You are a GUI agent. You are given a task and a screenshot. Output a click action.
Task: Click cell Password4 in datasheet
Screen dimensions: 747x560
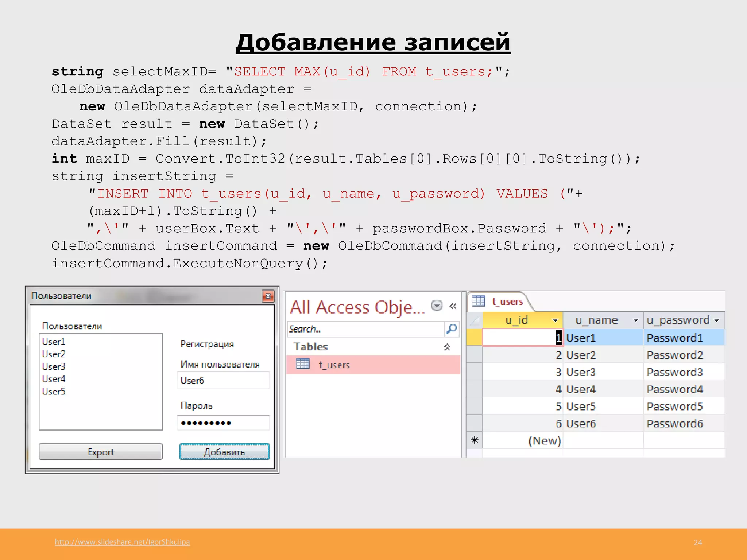click(684, 389)
